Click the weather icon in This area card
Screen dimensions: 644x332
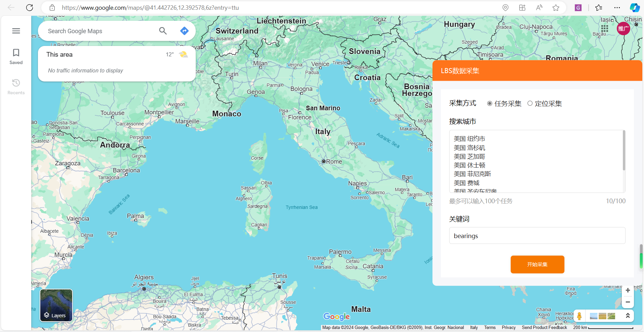coord(183,54)
